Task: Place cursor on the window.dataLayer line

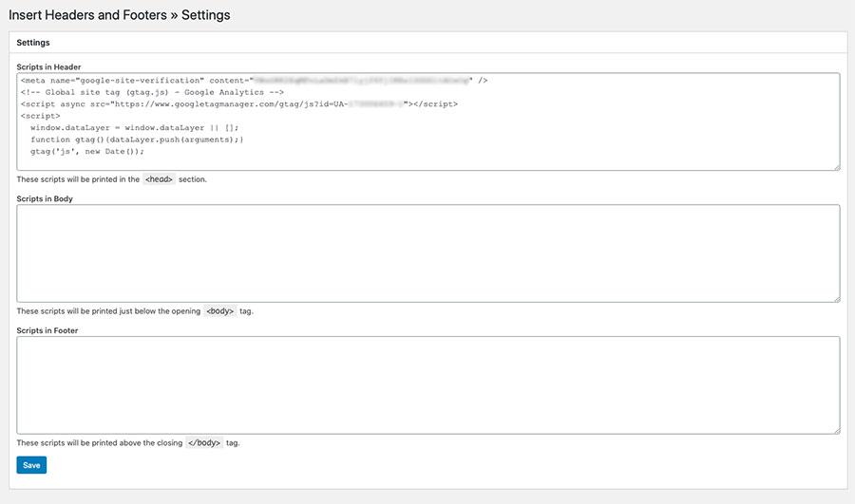Action: click(133, 127)
